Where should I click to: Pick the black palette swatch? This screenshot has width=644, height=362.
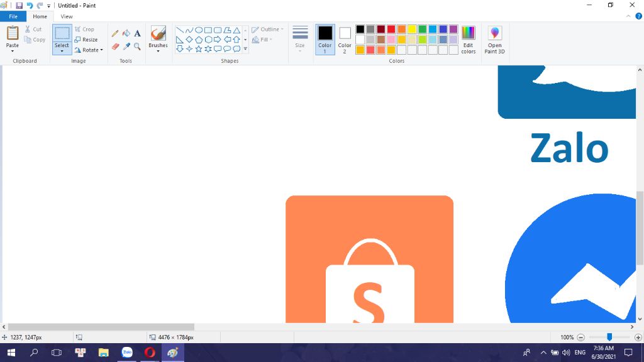click(x=360, y=29)
